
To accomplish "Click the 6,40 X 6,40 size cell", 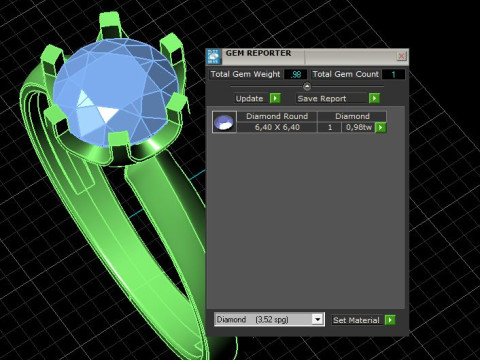I will [277, 127].
